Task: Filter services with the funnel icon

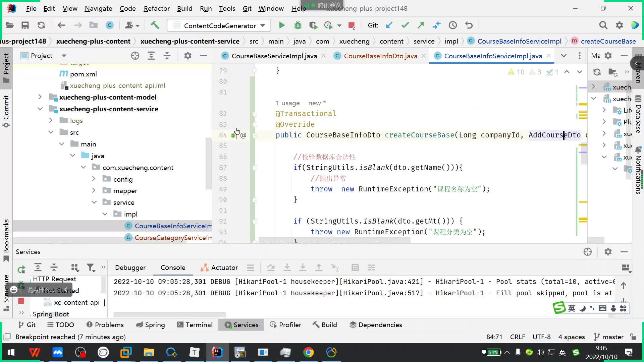Action: click(91, 267)
